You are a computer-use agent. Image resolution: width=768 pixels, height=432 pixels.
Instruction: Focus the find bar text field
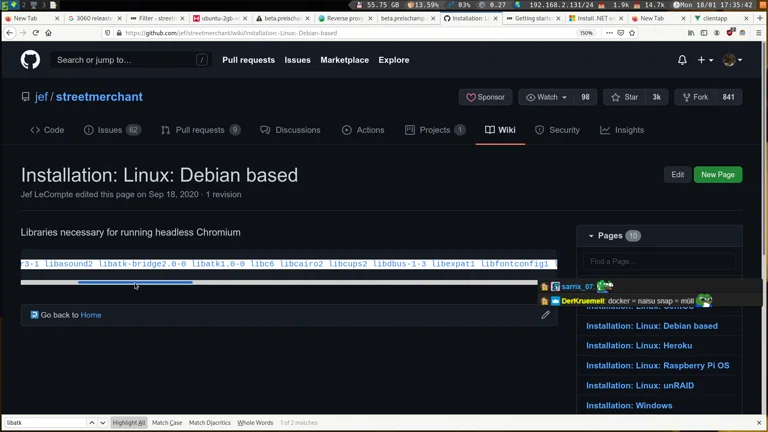coord(45,422)
